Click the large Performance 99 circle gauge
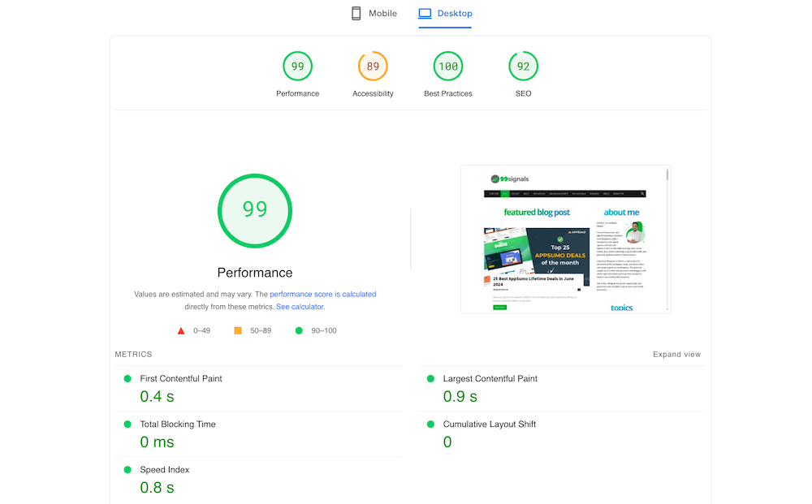The image size is (812, 504). [x=255, y=209]
